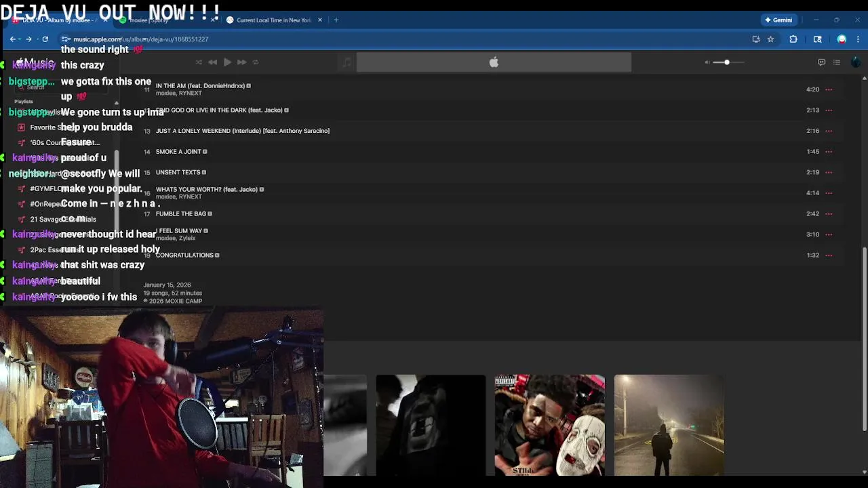Open the site info icon in address bar
Screen dimensions: 868x488
(x=66, y=39)
